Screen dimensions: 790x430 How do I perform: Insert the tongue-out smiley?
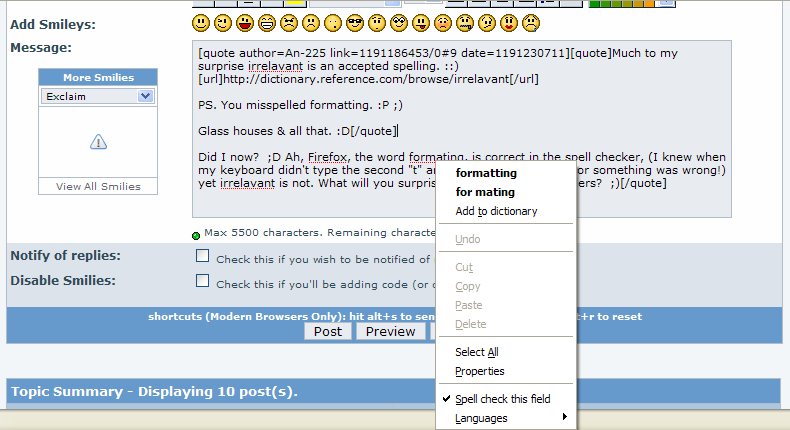[x=421, y=23]
